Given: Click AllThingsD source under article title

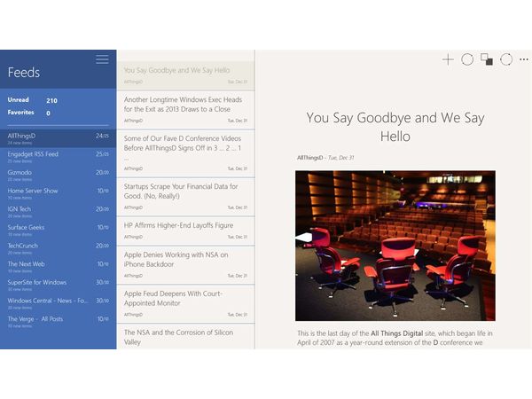Looking at the screenshot, I should pyautogui.click(x=309, y=158).
